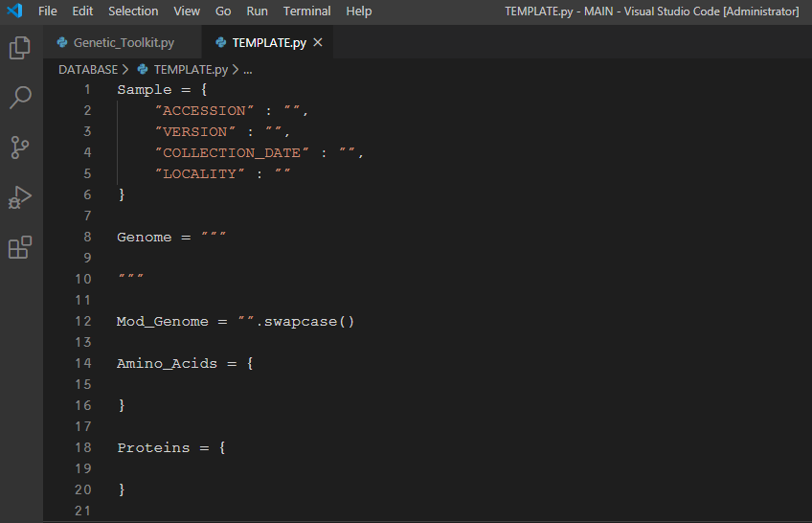The width and height of the screenshot is (812, 523).
Task: Click the window title text
Action: click(x=651, y=11)
